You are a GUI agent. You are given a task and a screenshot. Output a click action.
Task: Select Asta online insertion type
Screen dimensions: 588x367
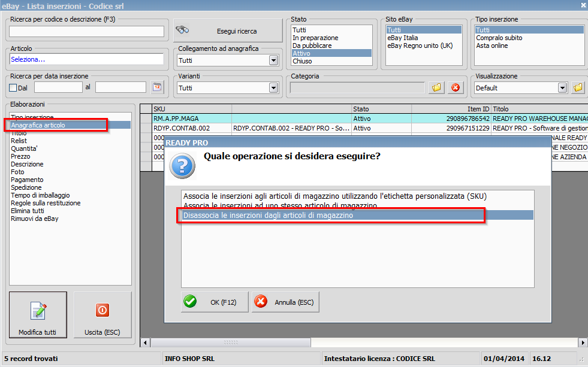pos(529,46)
